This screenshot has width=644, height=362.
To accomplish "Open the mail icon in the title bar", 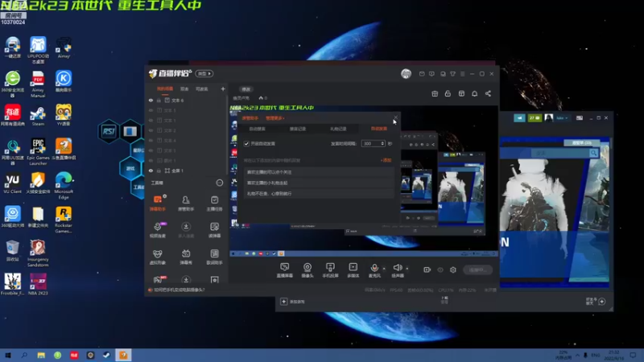I will [x=422, y=74].
